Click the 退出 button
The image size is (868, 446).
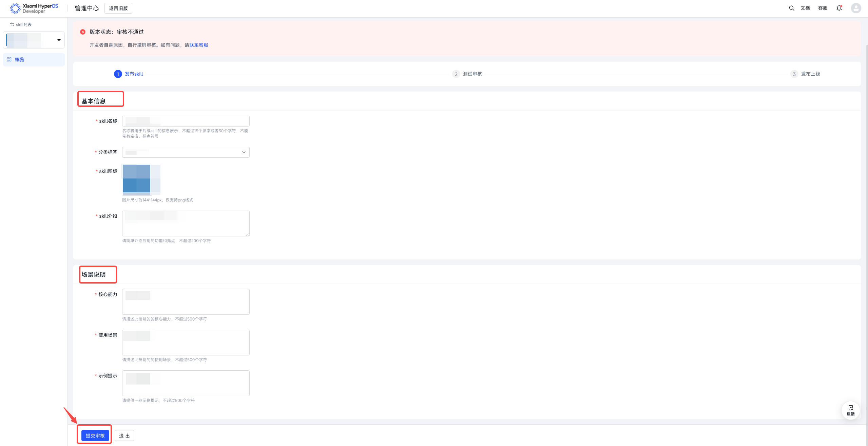coord(124,435)
